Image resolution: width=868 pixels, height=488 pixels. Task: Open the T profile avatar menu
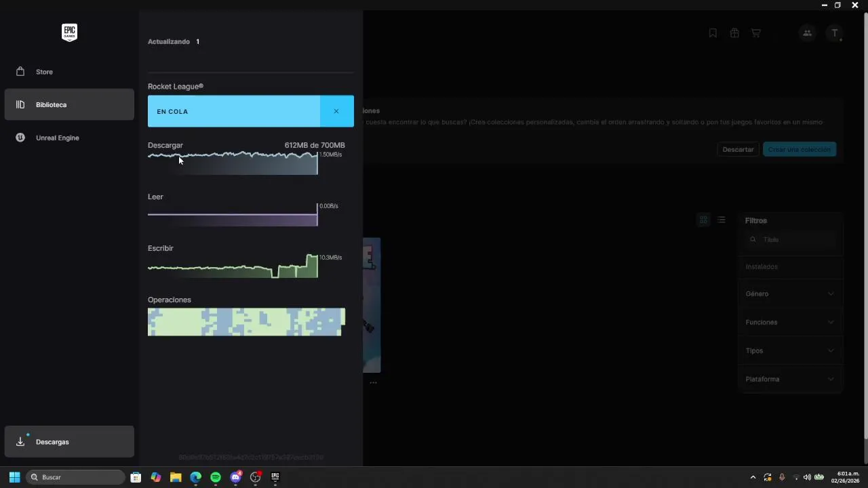coord(835,33)
